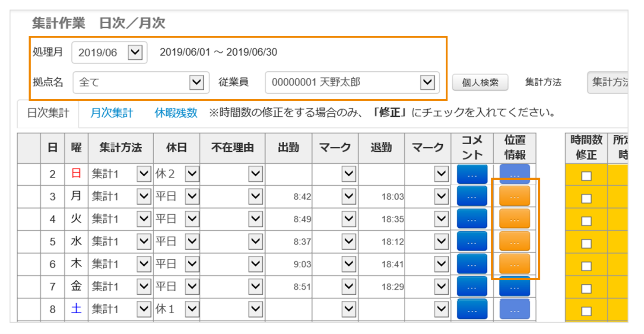
Task: Open the comment editor for June 7
Action: pyautogui.click(x=472, y=286)
